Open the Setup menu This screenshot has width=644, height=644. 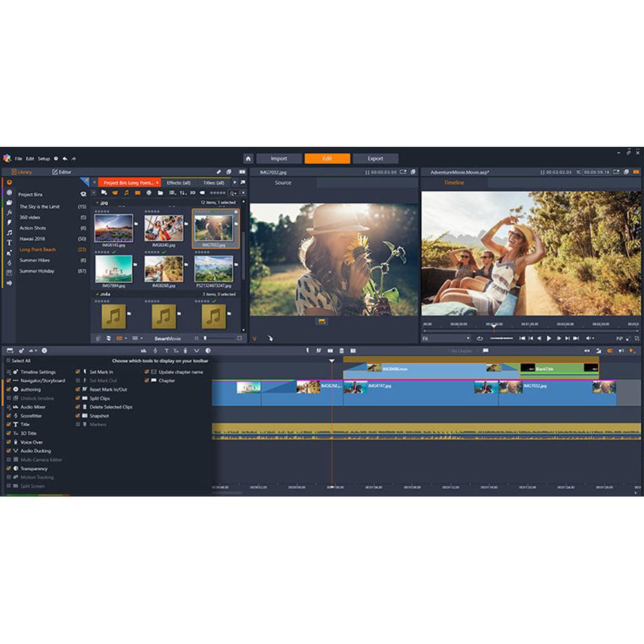pos(43,158)
